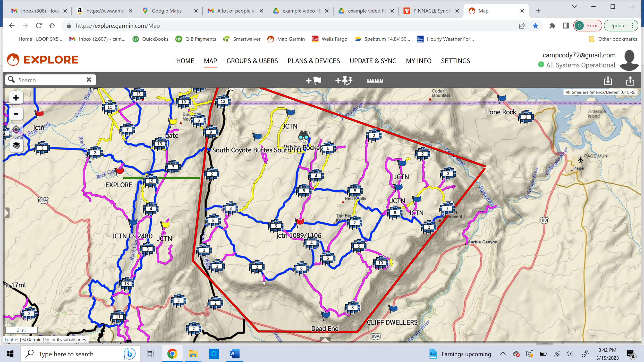Click the add route icon in toolbar
The height and width of the screenshot is (362, 644).
click(x=344, y=81)
